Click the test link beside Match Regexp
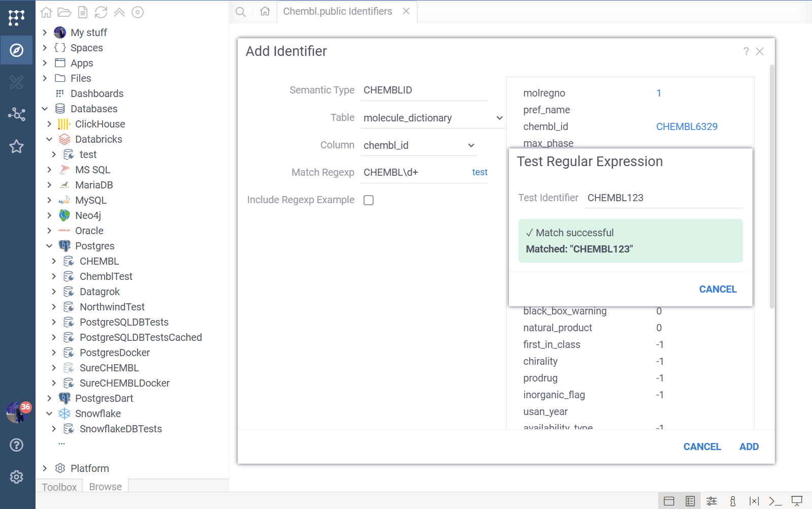The height and width of the screenshot is (509, 812). click(x=480, y=172)
